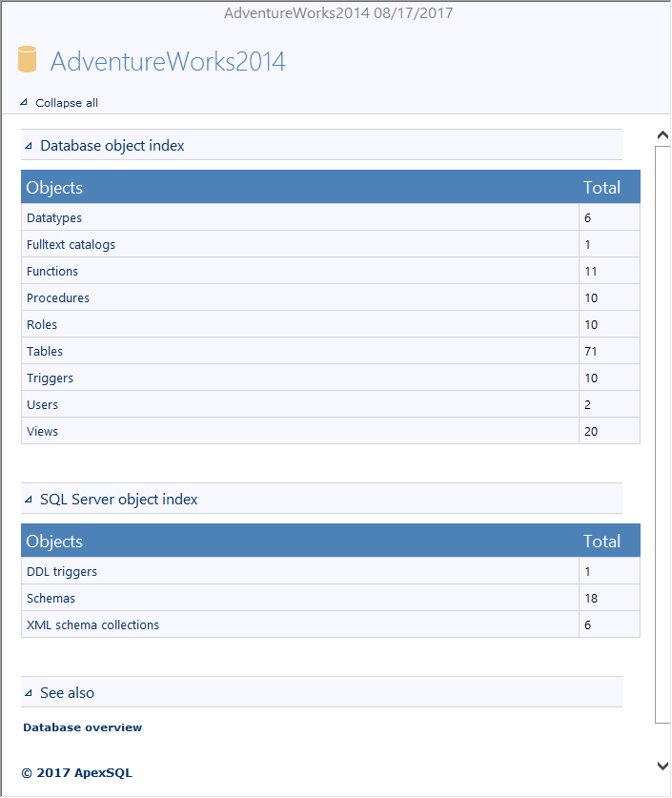The height and width of the screenshot is (798, 672).
Task: Open the DDL triggers page
Action: click(61, 571)
